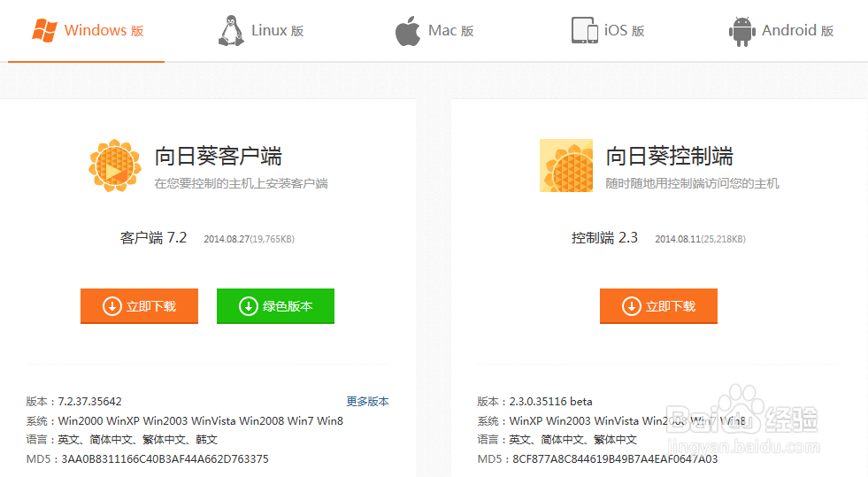
Task: Download the 控制端 with 立即下载 button
Action: pos(659,306)
